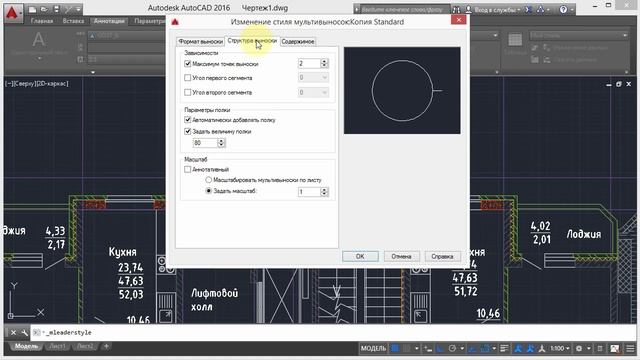640x360 pixels.
Task: Switch to the Лист2 layout tab
Action: pyautogui.click(x=85, y=347)
